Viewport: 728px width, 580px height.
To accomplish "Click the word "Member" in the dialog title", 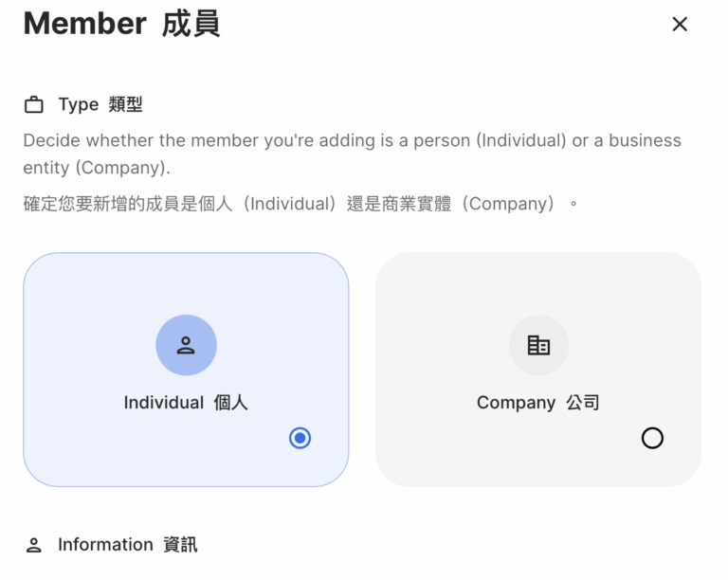I will pyautogui.click(x=84, y=24).
